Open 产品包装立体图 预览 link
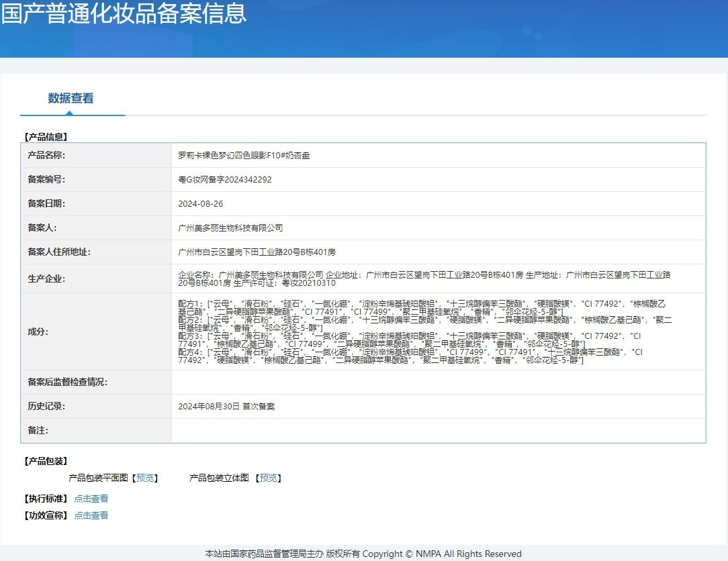Screen dimensions: 728x561 [x=269, y=478]
